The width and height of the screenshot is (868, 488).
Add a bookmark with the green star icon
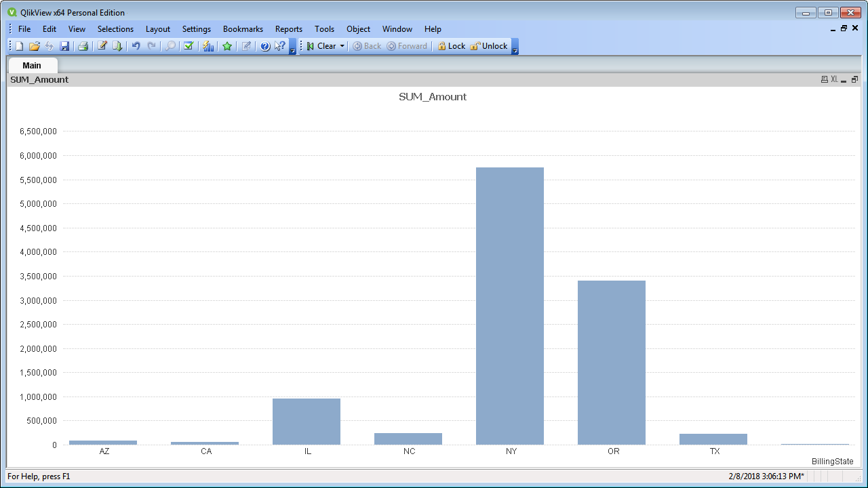[227, 46]
